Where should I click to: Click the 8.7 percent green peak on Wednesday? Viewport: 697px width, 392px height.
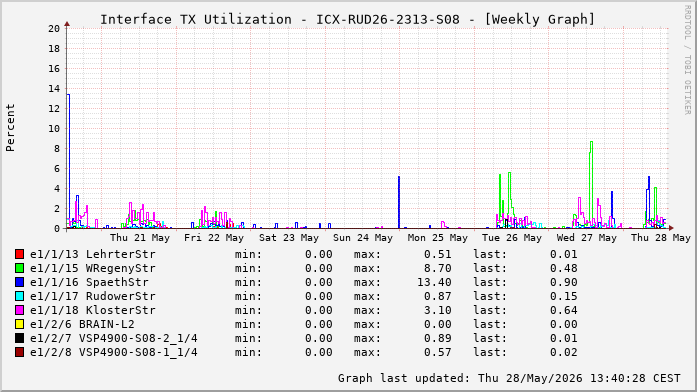point(592,142)
